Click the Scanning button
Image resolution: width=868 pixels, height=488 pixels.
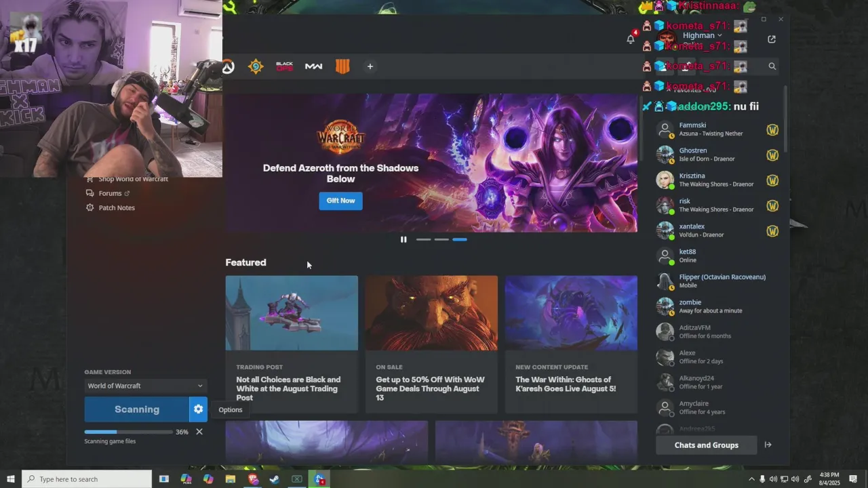[x=137, y=409]
